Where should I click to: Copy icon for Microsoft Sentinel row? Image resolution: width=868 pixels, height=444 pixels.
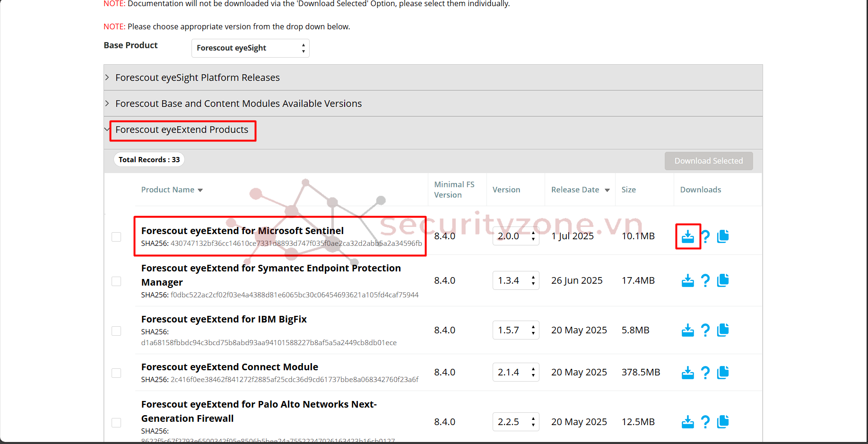pyautogui.click(x=723, y=236)
